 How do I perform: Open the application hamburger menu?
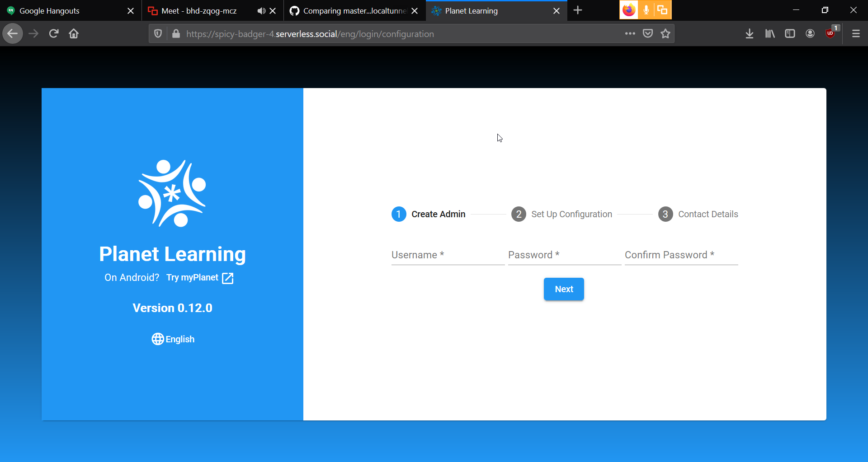[x=856, y=33]
